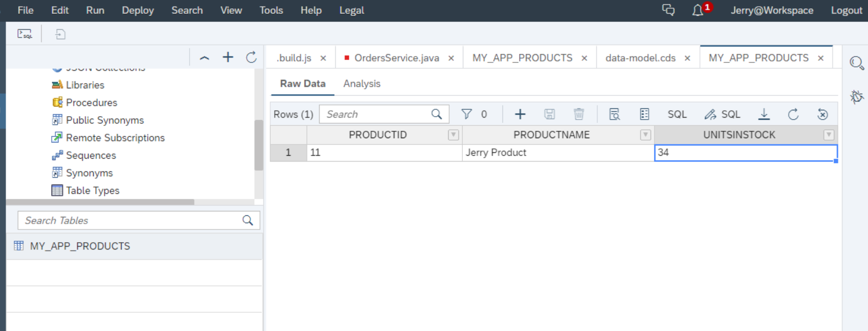Click the add row plus icon
The height and width of the screenshot is (331, 868).
(520, 114)
